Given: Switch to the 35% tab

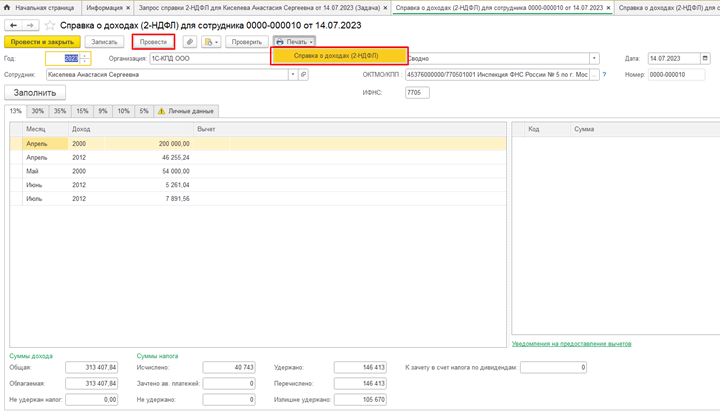Looking at the screenshot, I should pos(60,111).
